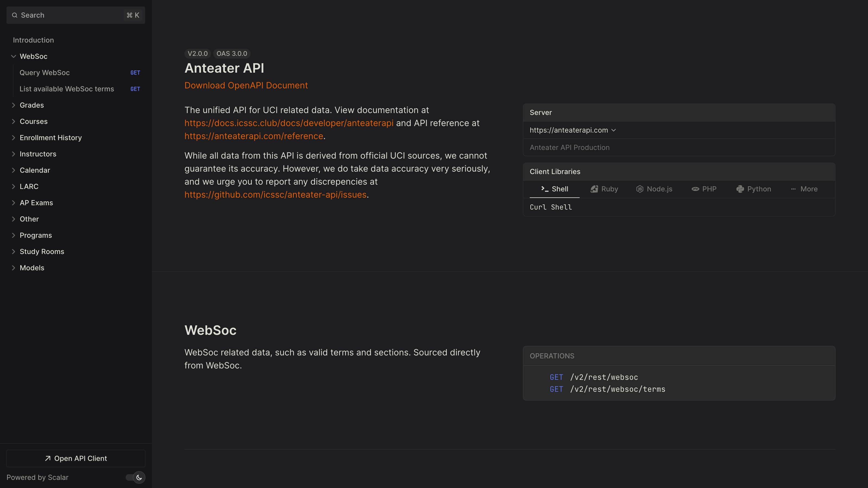868x488 pixels.
Task: Open the Download OpenAPI Document link
Action: click(246, 85)
